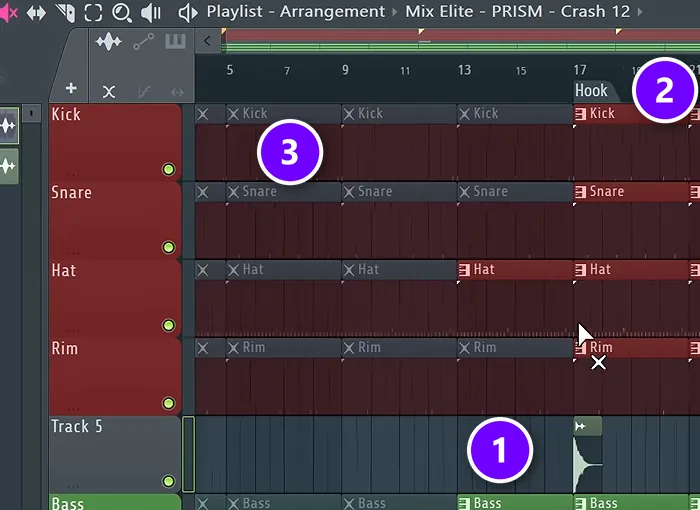Viewport: 700px width, 510px height.
Task: Click the muted X icon on Hat clip bar 5
Action: 233,270
